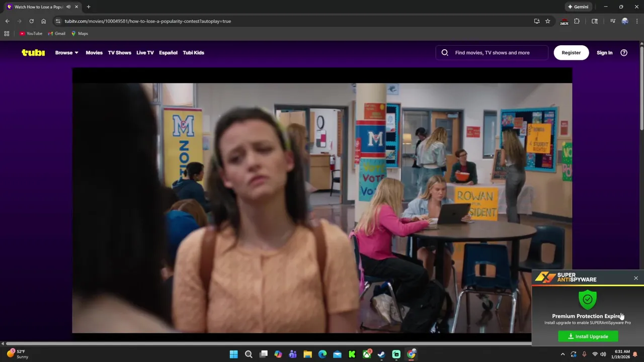
Task: Open Microsoft Teams in taskbar
Action: tap(293, 354)
